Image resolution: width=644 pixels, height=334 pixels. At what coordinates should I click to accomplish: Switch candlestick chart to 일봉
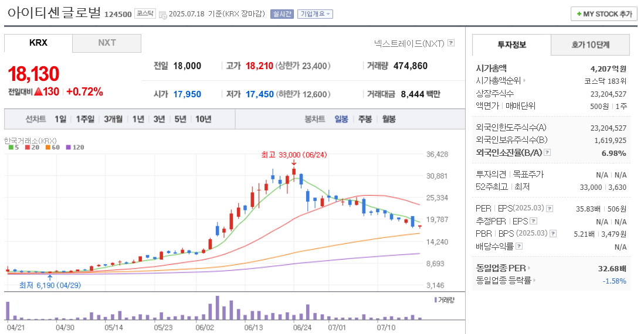(x=341, y=119)
